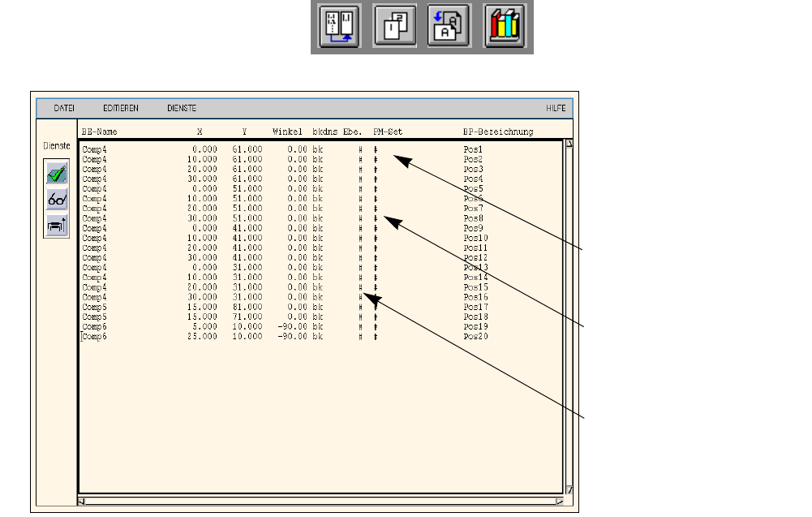Viewport: 812px width, 517px height.
Task: Click the BE-Name column header
Action: [x=100, y=131]
